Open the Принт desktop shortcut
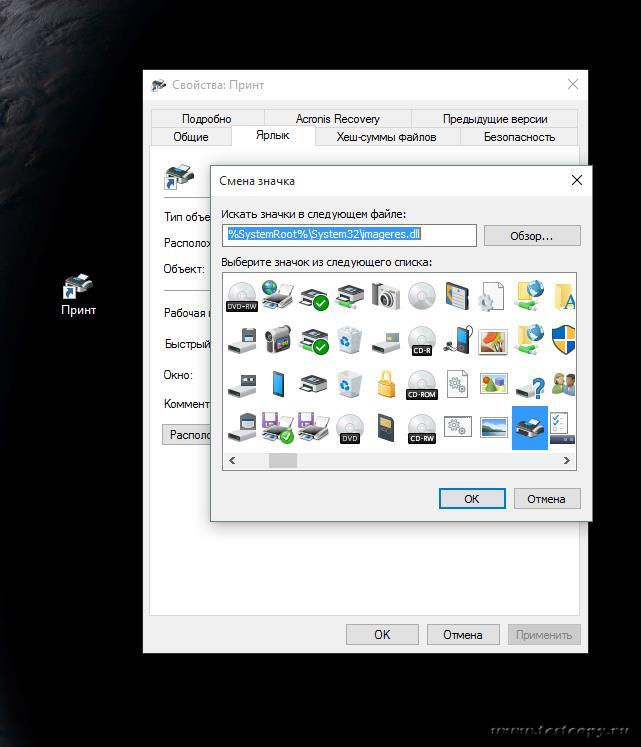Viewport: 641px width, 747px height. pyautogui.click(x=78, y=294)
